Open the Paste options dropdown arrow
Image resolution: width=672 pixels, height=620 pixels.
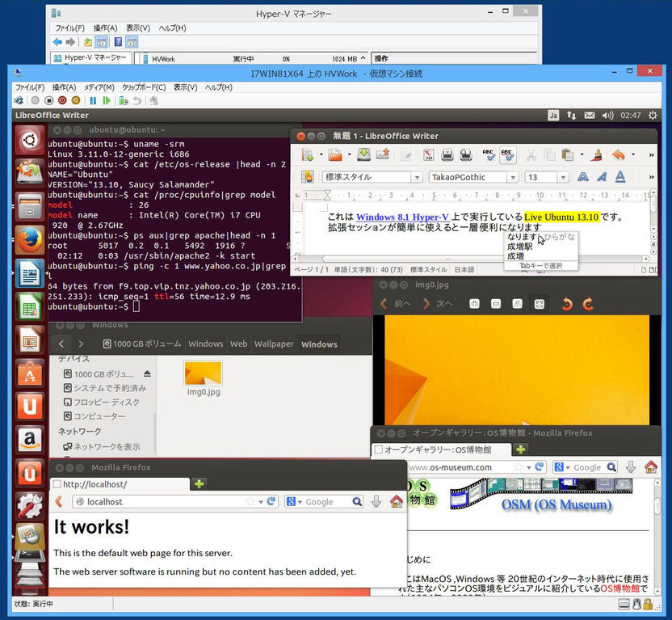point(582,155)
